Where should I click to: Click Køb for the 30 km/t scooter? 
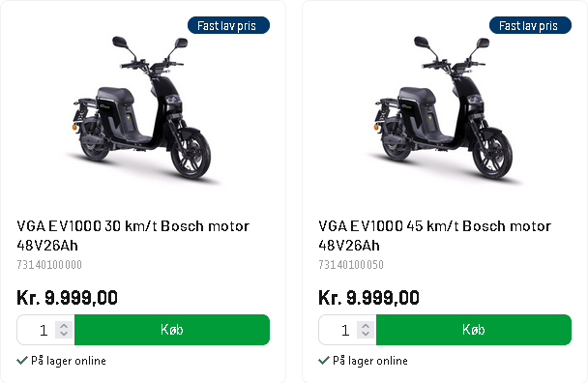tap(172, 330)
